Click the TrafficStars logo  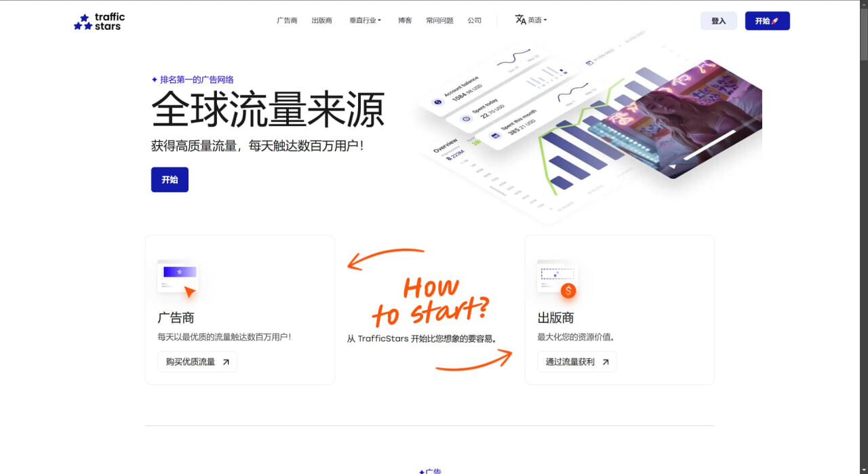click(99, 22)
